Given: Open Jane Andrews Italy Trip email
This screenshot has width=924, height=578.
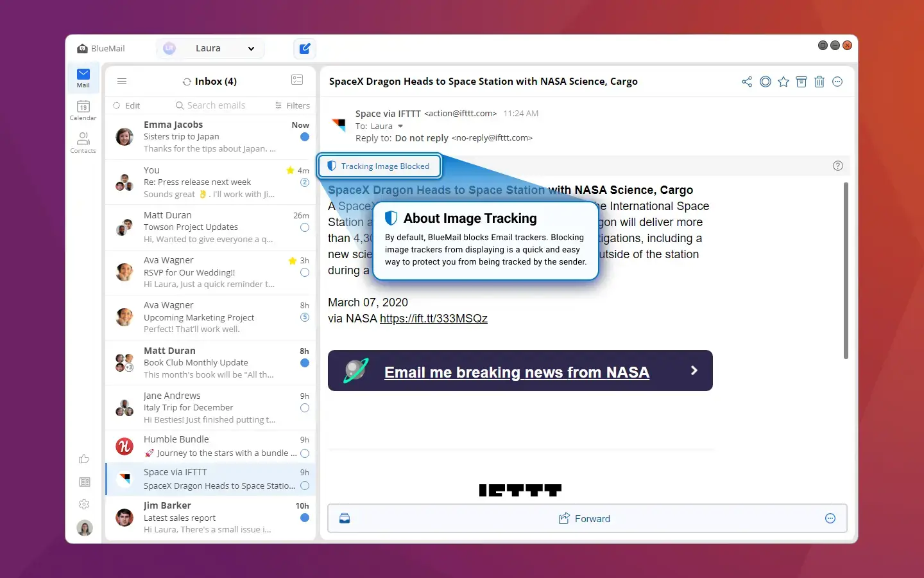Looking at the screenshot, I should [210, 408].
